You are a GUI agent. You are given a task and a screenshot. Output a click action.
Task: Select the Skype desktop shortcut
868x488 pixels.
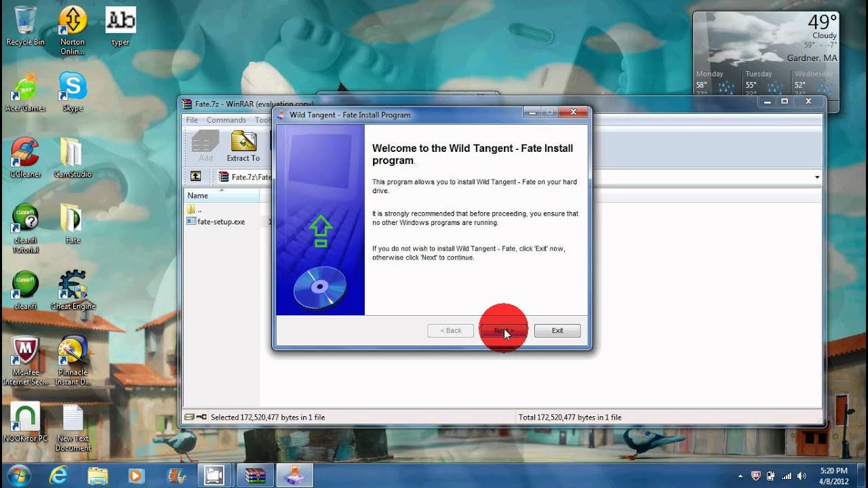[73, 92]
